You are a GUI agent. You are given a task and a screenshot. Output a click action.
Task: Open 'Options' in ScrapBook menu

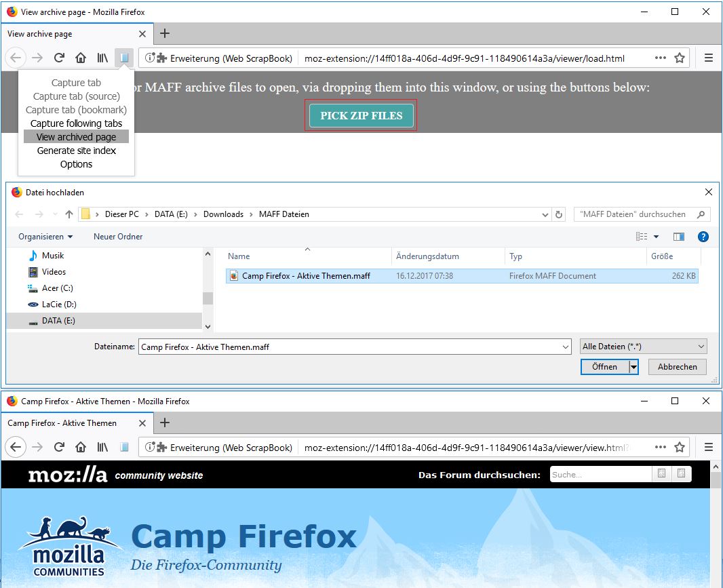pyautogui.click(x=76, y=164)
